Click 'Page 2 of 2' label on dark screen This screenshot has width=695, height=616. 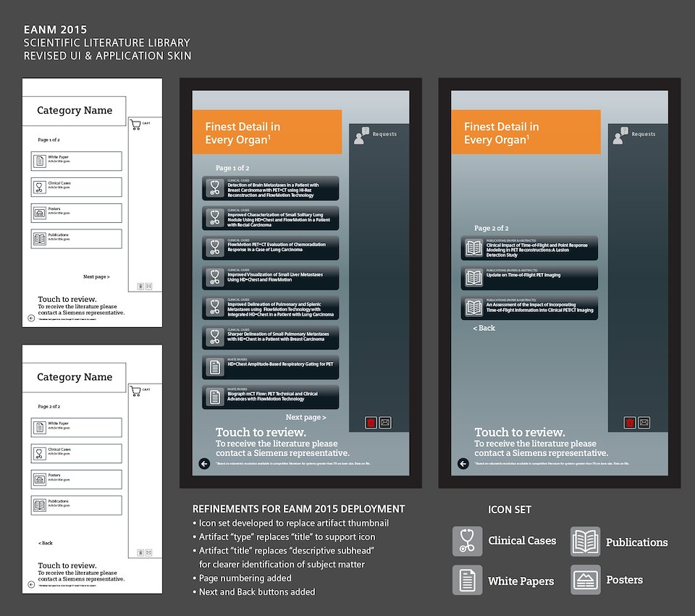pyautogui.click(x=491, y=228)
